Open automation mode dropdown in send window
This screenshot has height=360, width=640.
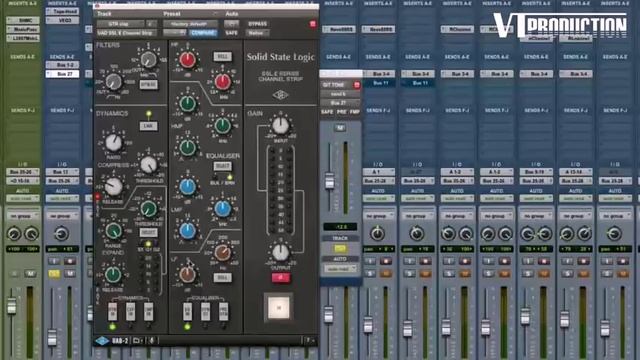pyautogui.click(x=340, y=269)
